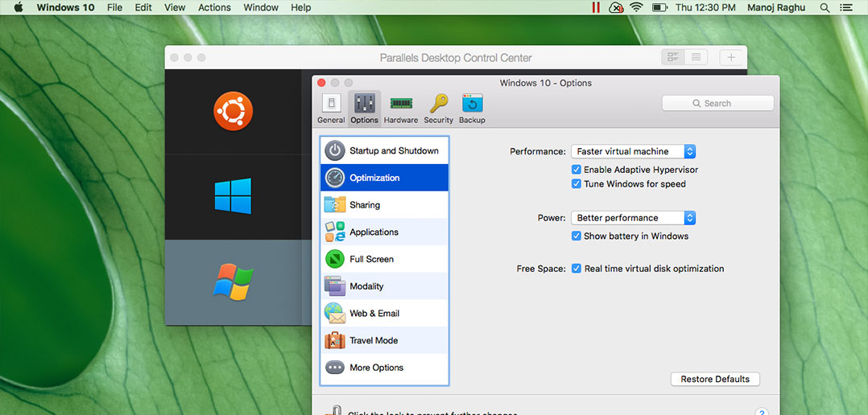This screenshot has height=415, width=868.
Task: Open the File menu
Action: pyautogui.click(x=114, y=8)
